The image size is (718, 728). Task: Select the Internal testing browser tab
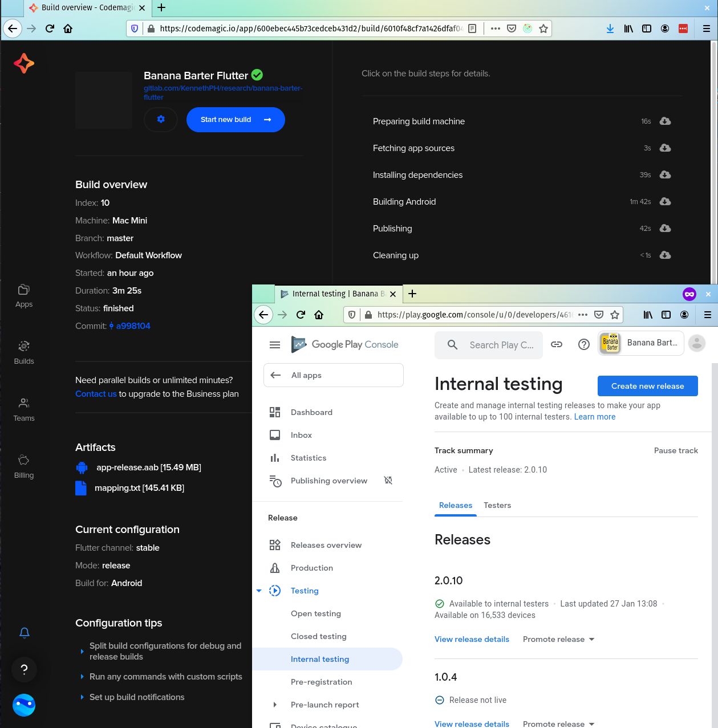(x=339, y=294)
